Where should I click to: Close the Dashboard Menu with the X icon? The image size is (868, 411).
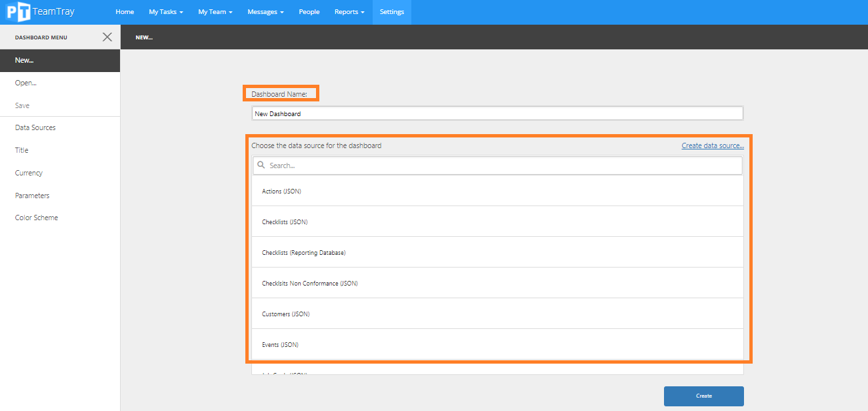click(107, 37)
